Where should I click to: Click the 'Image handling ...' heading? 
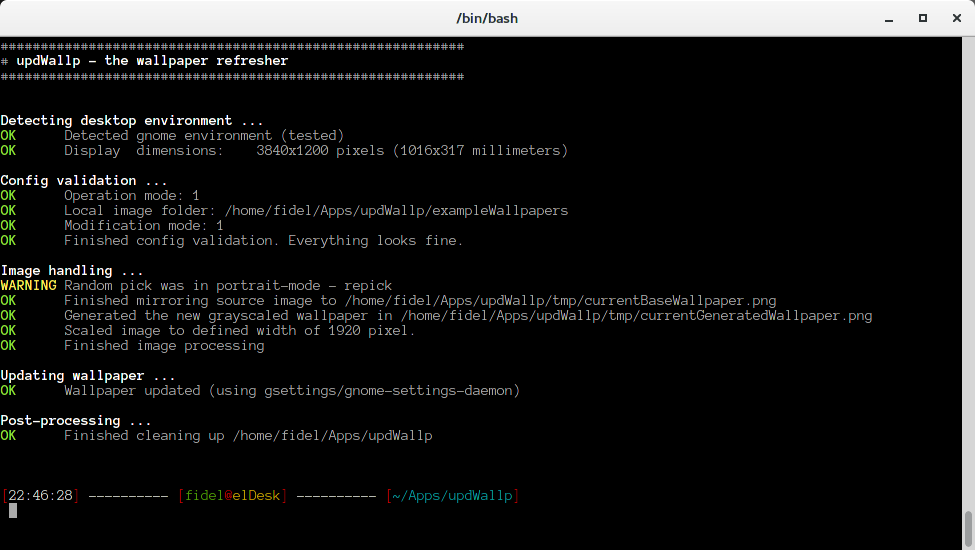[x=72, y=271]
